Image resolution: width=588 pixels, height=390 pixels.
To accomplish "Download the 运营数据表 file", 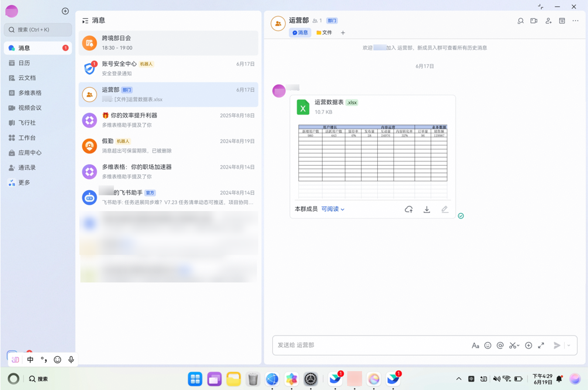I will coord(427,209).
